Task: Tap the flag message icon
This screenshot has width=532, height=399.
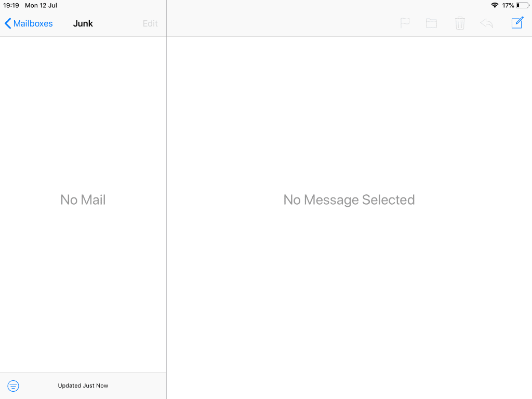Action: point(405,23)
